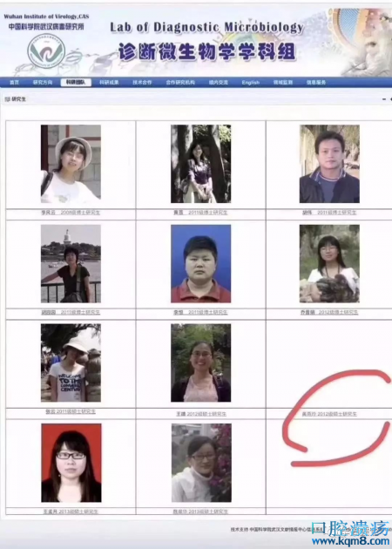This screenshot has height=549, width=392.
Task: Open the photo with white pagoda behind
Action: pyautogui.click(x=71, y=264)
